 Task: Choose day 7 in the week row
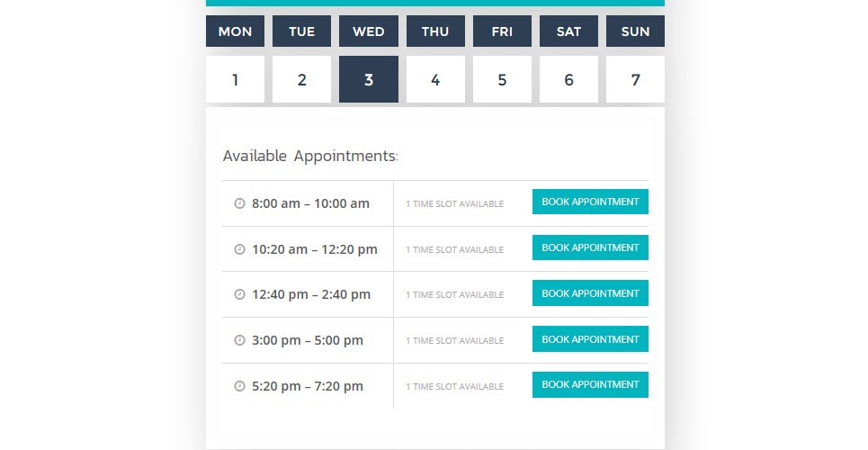click(636, 79)
